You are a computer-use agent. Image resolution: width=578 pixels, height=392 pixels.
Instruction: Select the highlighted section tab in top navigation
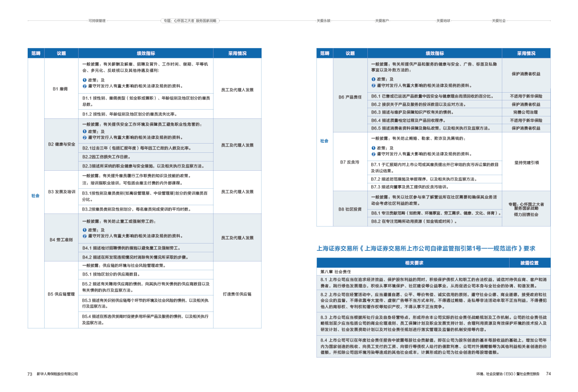click(191, 21)
